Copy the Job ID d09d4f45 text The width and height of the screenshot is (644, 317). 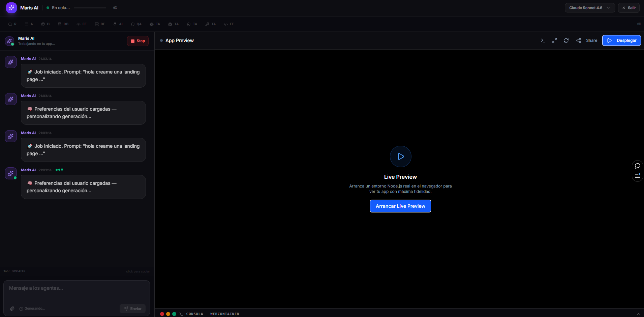click(14, 271)
